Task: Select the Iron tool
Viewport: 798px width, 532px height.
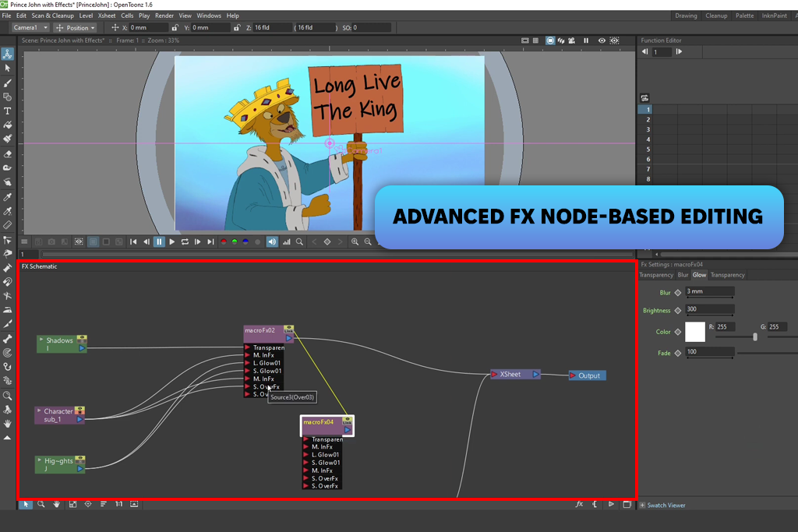Action: pyautogui.click(x=8, y=309)
